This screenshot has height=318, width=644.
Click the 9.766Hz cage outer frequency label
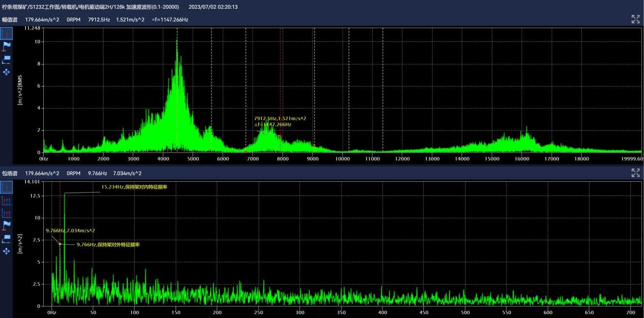pyautogui.click(x=108, y=245)
